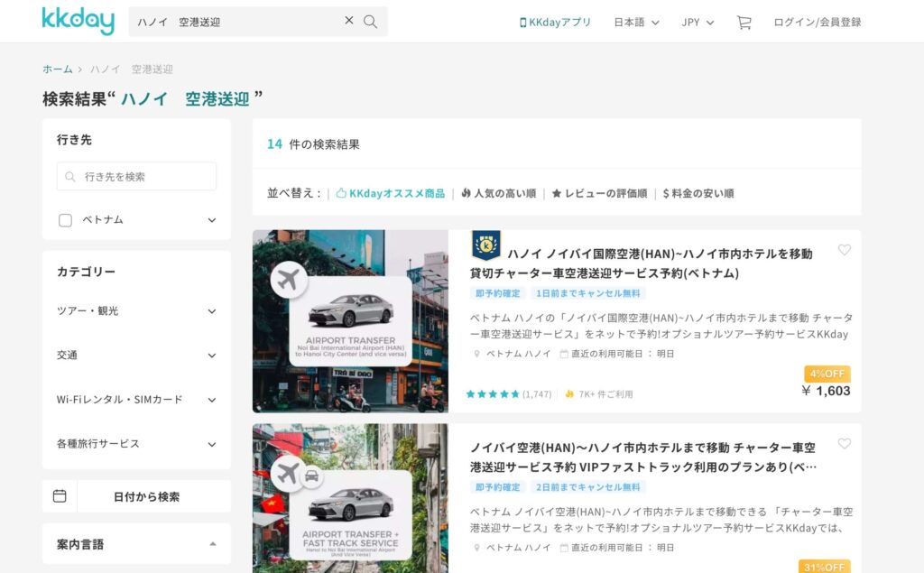
Task: Click the airplane icon on first thumbnail
Action: click(289, 280)
